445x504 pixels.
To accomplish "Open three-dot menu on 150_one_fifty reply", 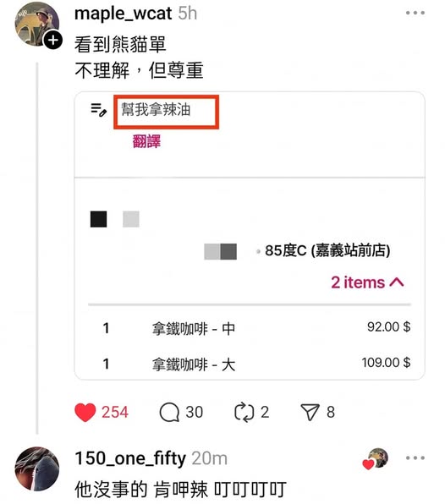I will tap(415, 457).
